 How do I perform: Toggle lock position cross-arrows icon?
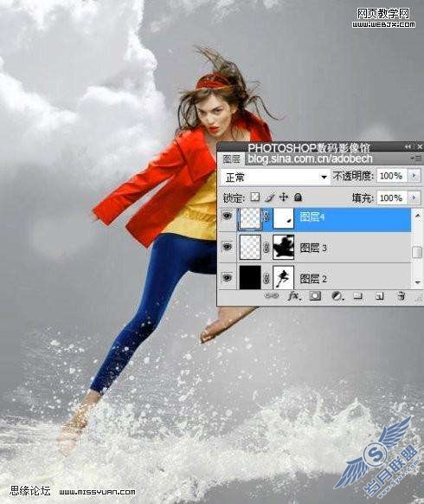point(284,197)
